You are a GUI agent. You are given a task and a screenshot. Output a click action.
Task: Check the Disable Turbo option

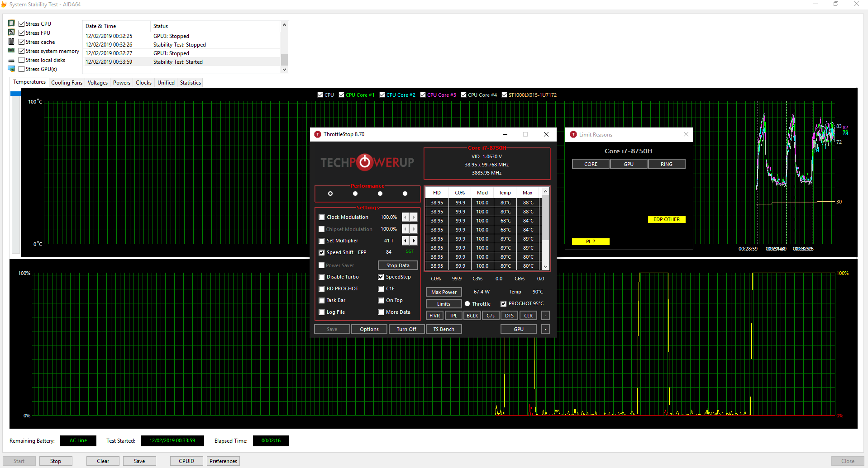pyautogui.click(x=322, y=277)
